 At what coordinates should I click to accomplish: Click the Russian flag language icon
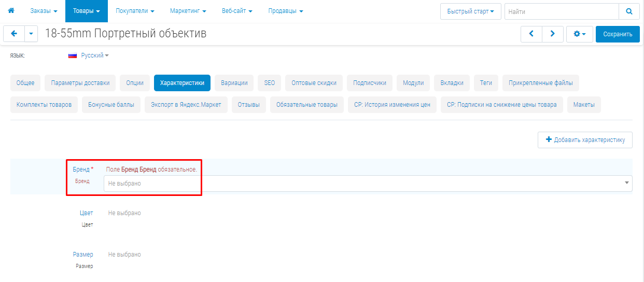pyautogui.click(x=73, y=55)
